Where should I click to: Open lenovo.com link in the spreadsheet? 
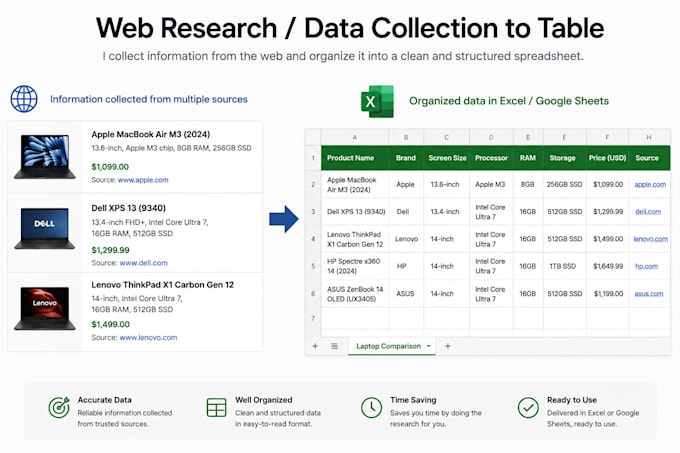(651, 239)
